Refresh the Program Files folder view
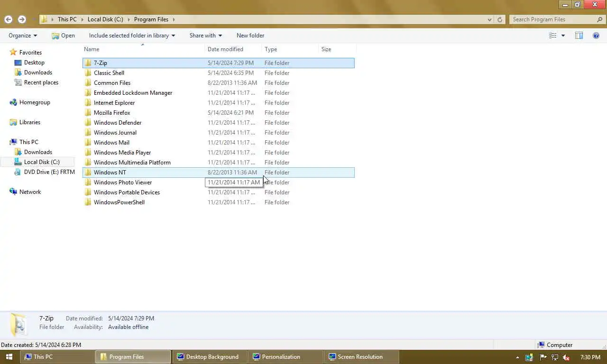The width and height of the screenshot is (607, 364). 500,19
